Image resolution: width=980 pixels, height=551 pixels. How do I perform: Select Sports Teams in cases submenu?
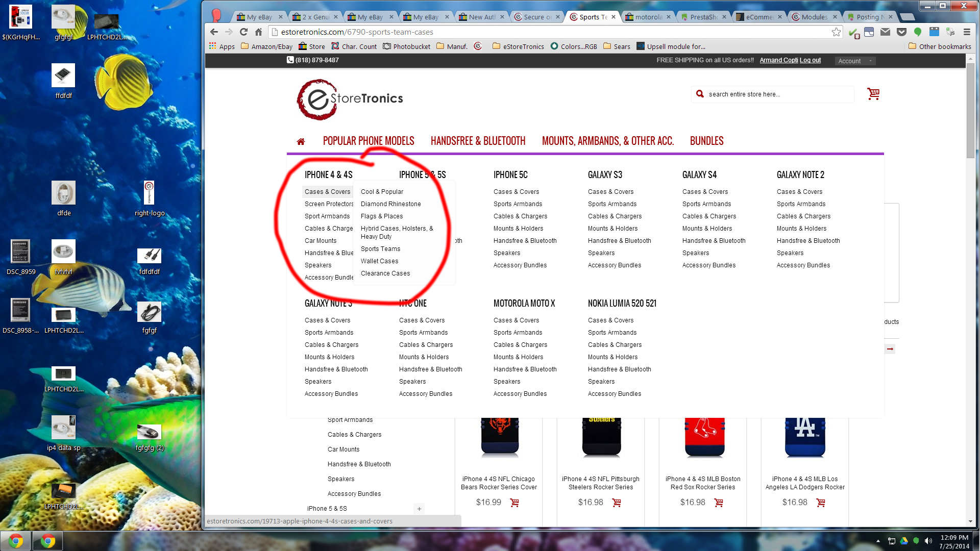pyautogui.click(x=380, y=249)
